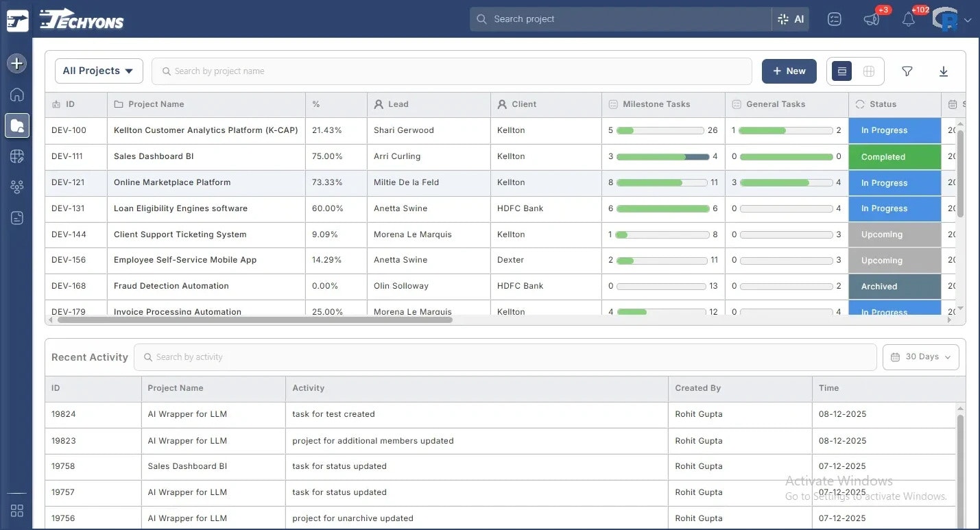The image size is (980, 530).
Task: Open the home dashboard from the sidebar
Action: pyautogui.click(x=16, y=95)
